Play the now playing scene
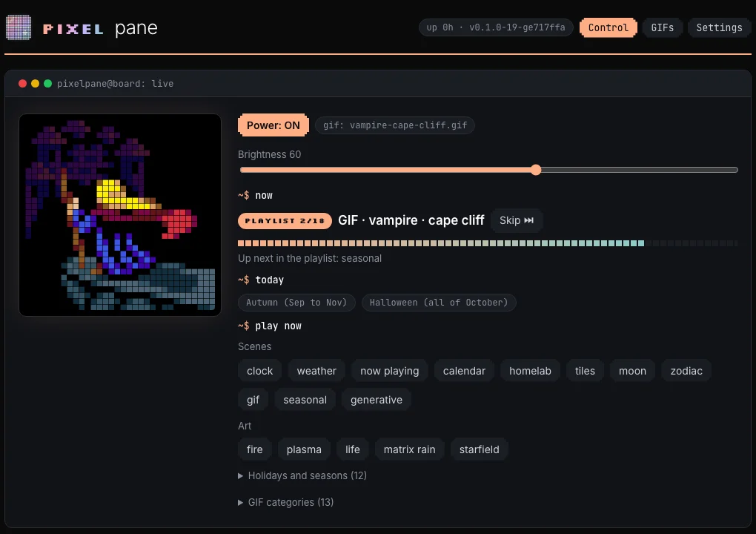This screenshot has height=534, width=756. point(390,371)
